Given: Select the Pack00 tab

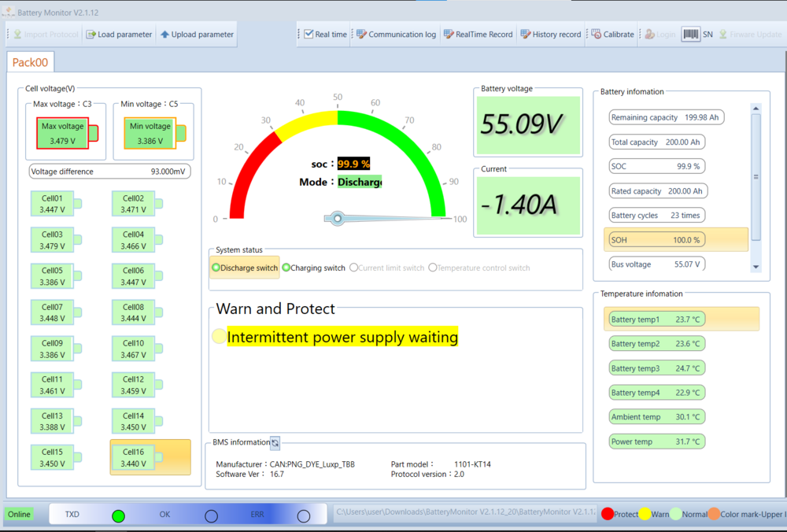Looking at the screenshot, I should 30,63.
